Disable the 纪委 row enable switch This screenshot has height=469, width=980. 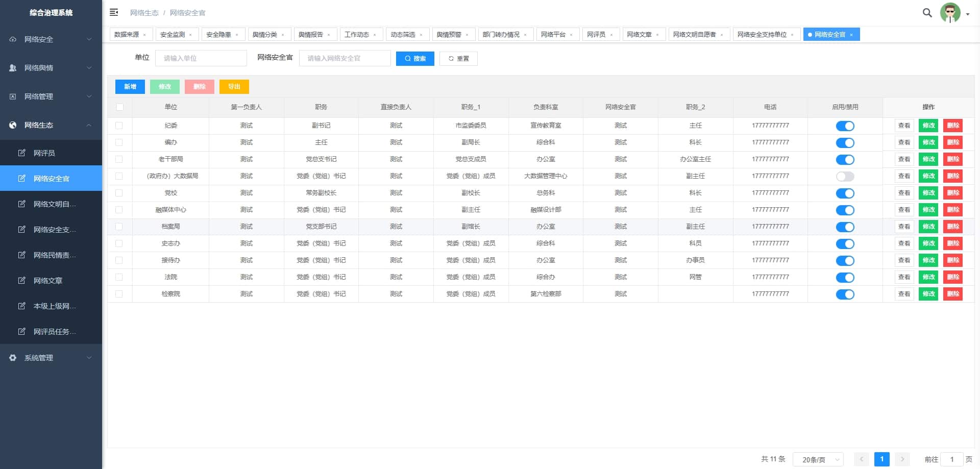pyautogui.click(x=845, y=126)
